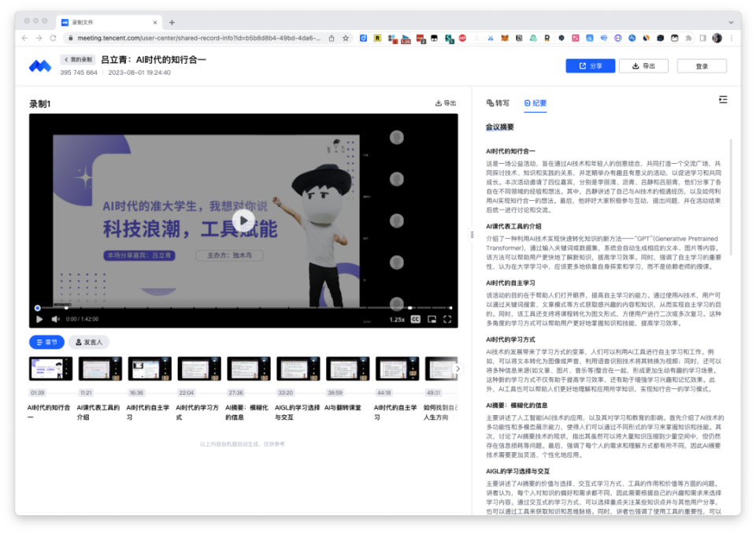Collapse back to 我的录制 list
Screen dimensions: 756x534
pos(79,58)
